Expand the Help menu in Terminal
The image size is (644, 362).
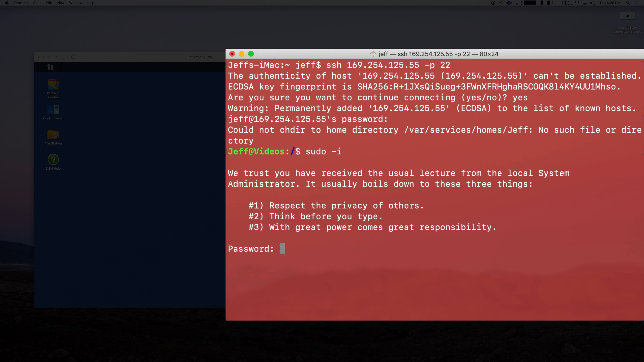90,3
